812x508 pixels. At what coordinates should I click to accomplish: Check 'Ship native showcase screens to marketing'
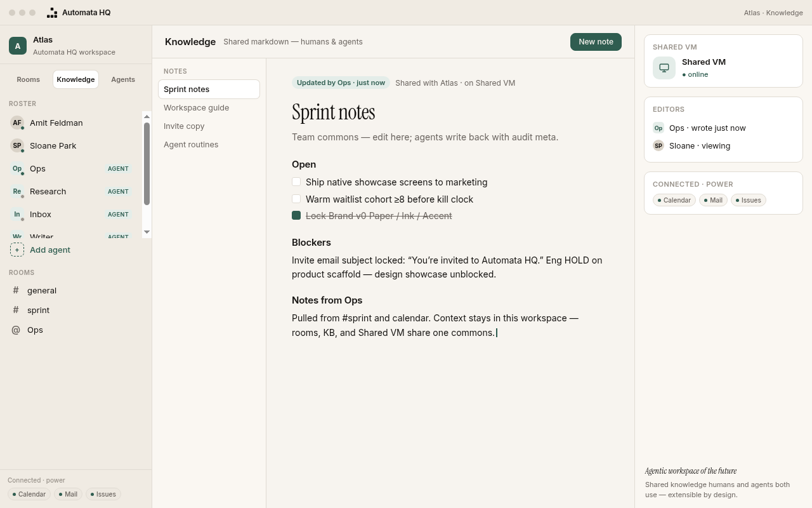pyautogui.click(x=296, y=182)
